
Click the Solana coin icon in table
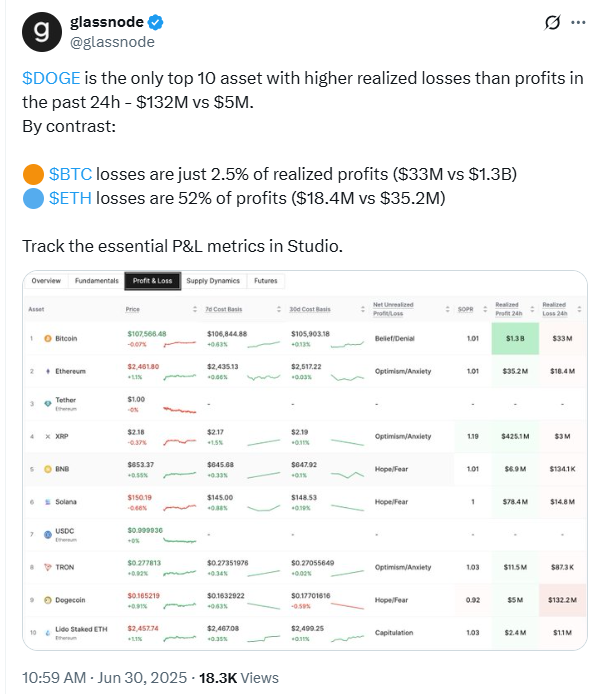click(47, 501)
